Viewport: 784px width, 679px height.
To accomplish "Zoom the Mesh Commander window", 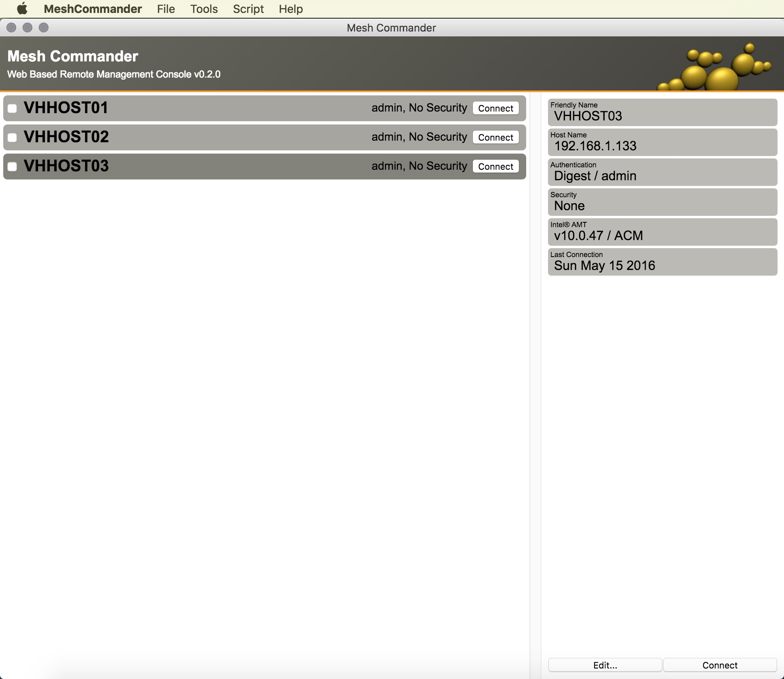I will 44,27.
